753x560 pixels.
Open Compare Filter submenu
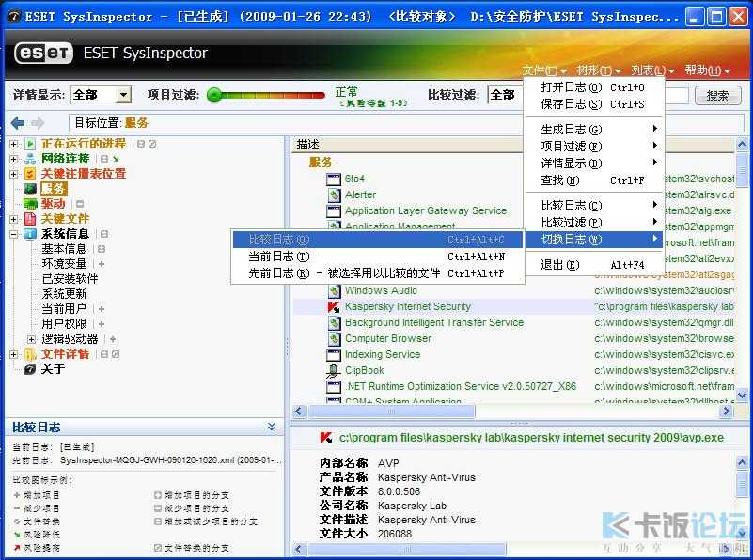[593, 222]
